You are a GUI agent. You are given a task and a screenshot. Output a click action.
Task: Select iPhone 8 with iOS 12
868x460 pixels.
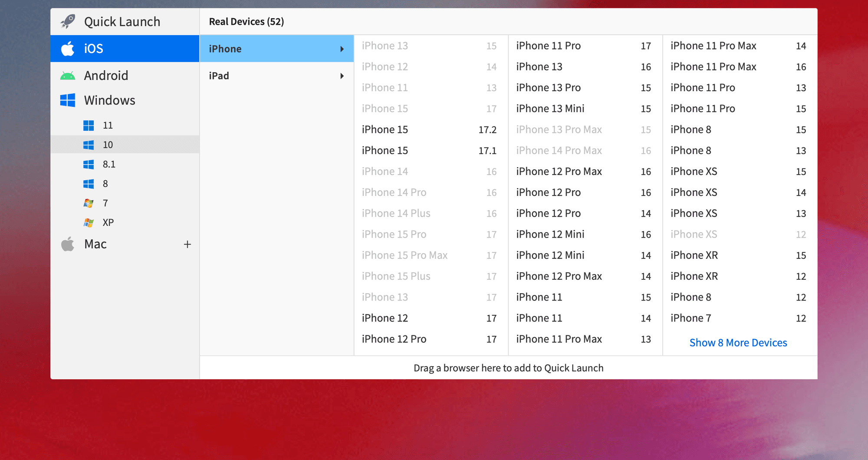(x=740, y=297)
